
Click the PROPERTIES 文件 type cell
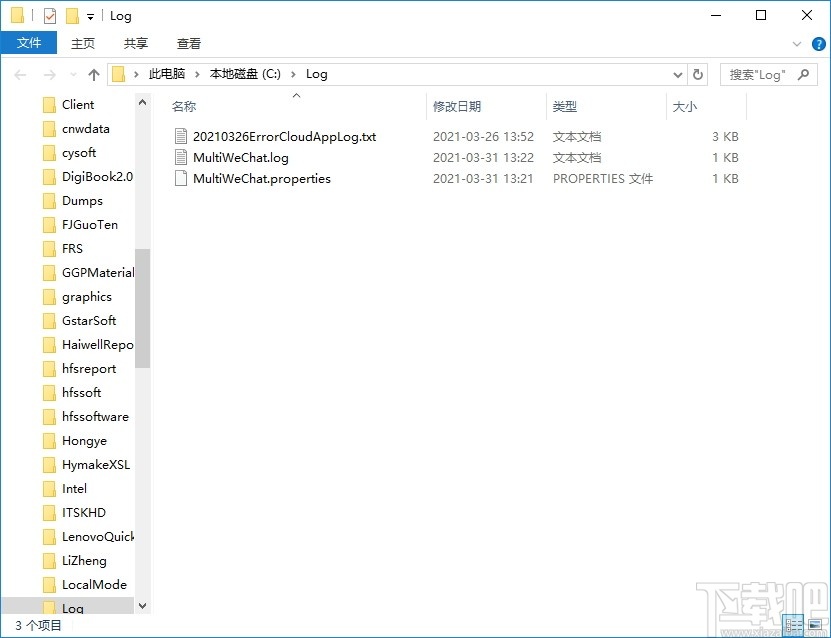603,179
